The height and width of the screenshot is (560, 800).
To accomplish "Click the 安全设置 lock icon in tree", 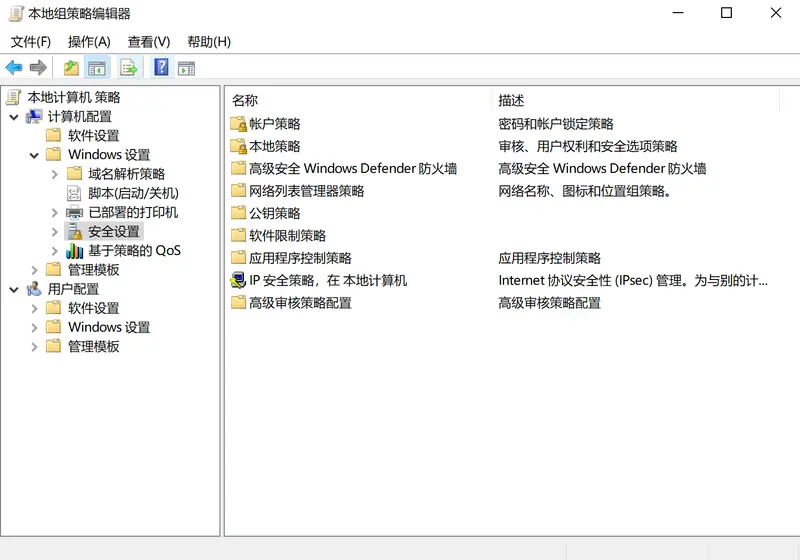I will coord(75,232).
